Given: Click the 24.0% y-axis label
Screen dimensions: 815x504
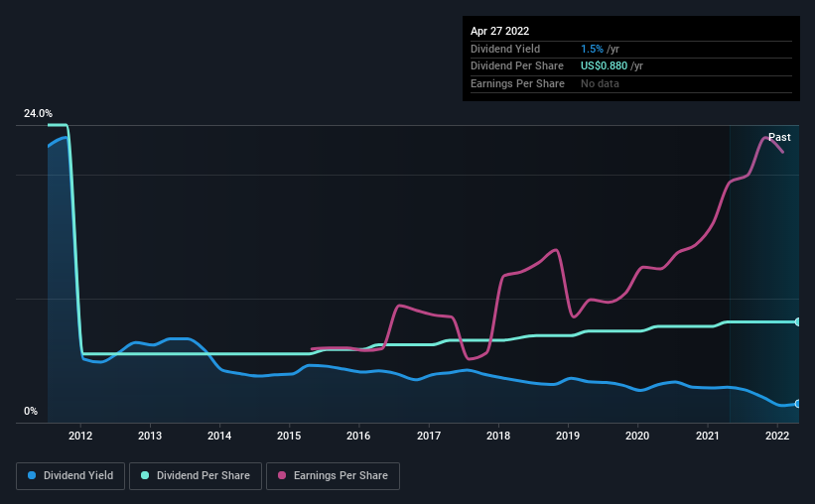Looking at the screenshot, I should [38, 113].
